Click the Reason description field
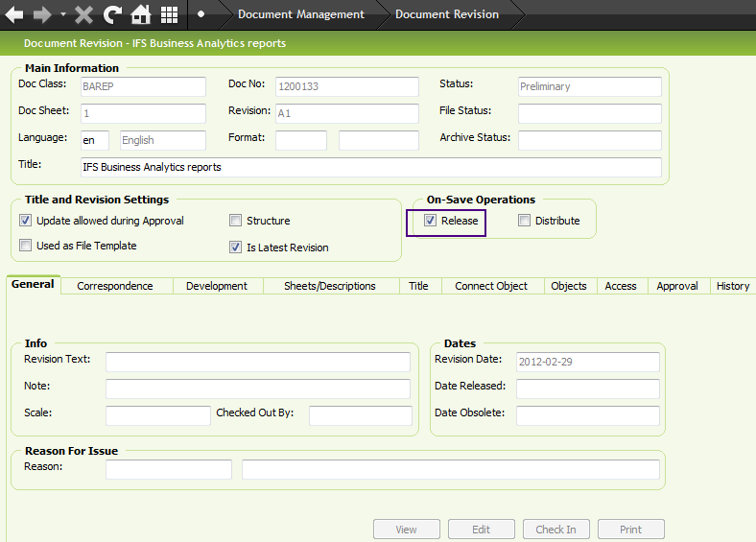756x542 pixels. (451, 469)
